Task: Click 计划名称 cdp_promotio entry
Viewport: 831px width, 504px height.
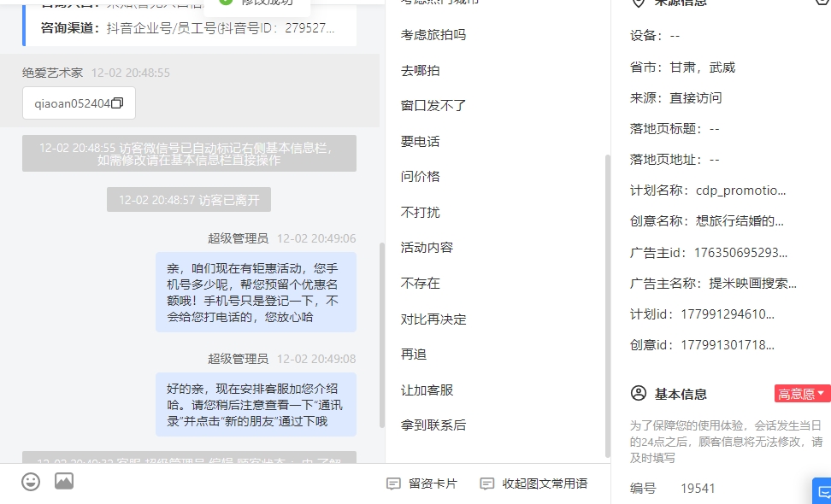Action: tap(708, 190)
